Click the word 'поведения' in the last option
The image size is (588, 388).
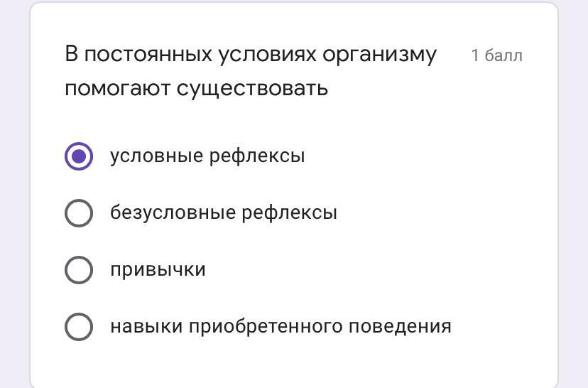pyautogui.click(x=400, y=326)
